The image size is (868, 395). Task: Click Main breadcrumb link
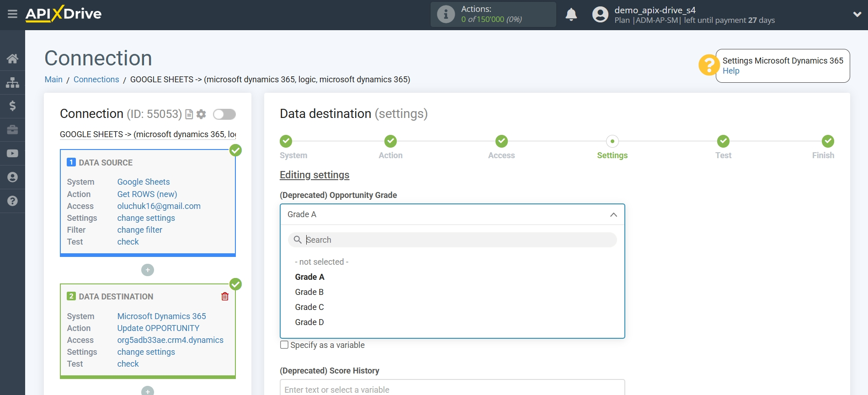[53, 80]
